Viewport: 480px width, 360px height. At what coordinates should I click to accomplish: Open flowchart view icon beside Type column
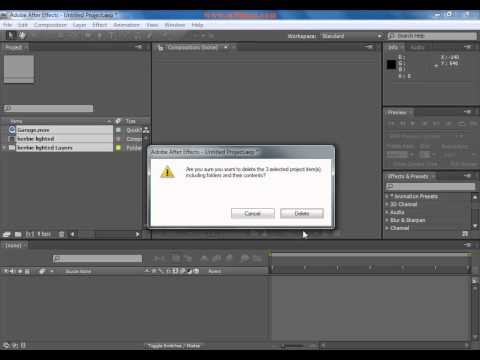coord(146,130)
